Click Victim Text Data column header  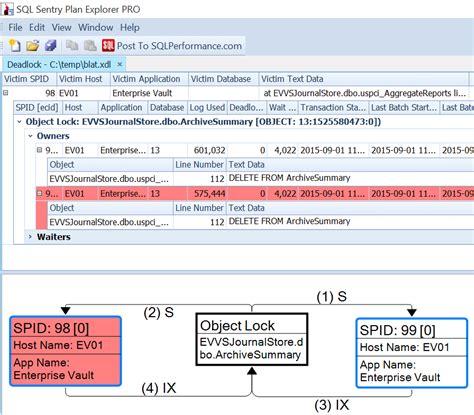pos(364,79)
